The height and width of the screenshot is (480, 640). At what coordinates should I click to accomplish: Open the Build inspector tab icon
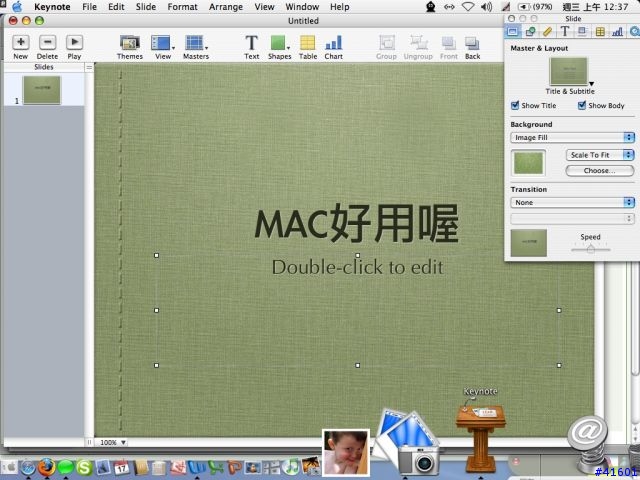530,31
